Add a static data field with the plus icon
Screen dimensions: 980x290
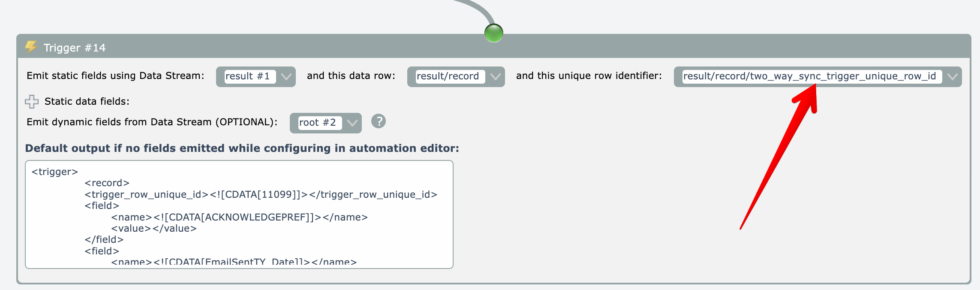pos(32,102)
